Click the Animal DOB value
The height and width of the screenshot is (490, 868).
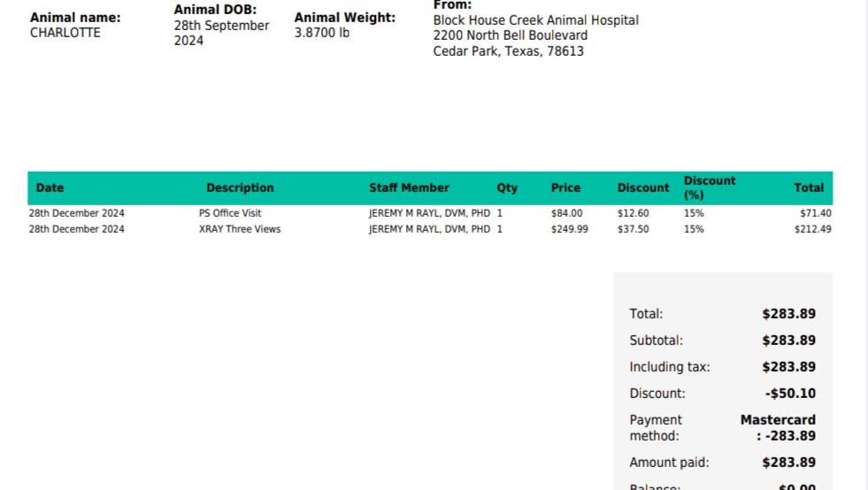pyautogui.click(x=221, y=34)
